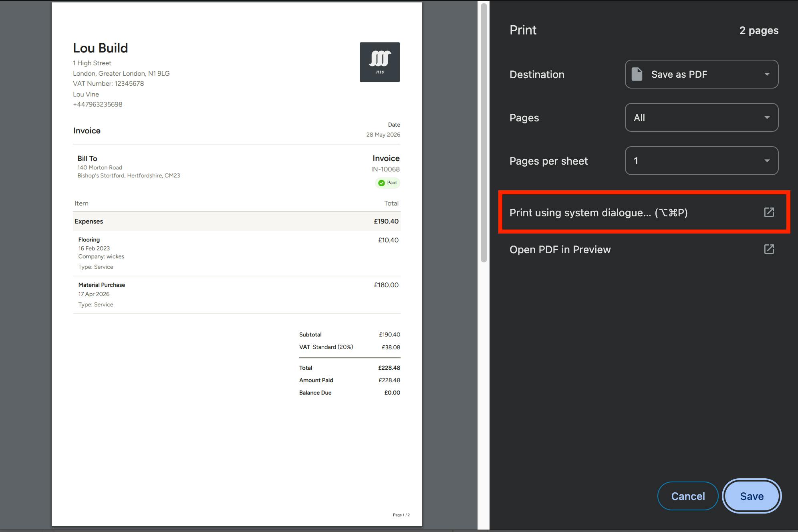Click the Flooring amount £10.40
This screenshot has height=532, width=798.
pos(388,240)
